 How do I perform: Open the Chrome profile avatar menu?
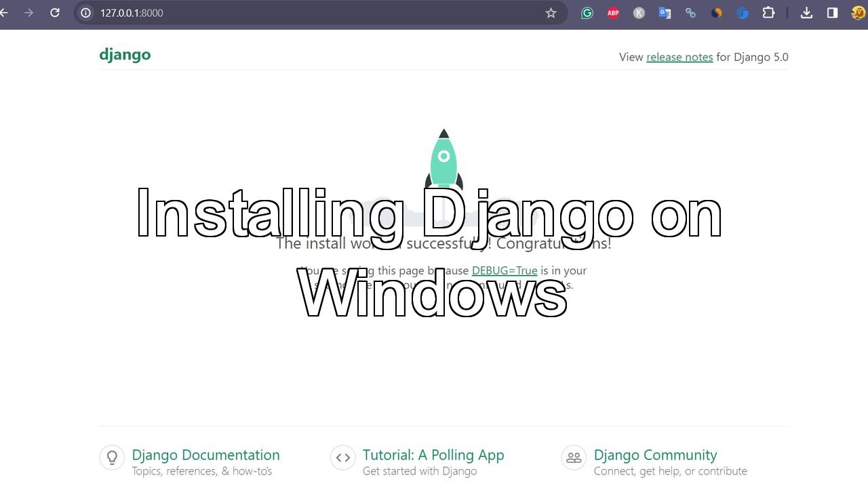858,13
